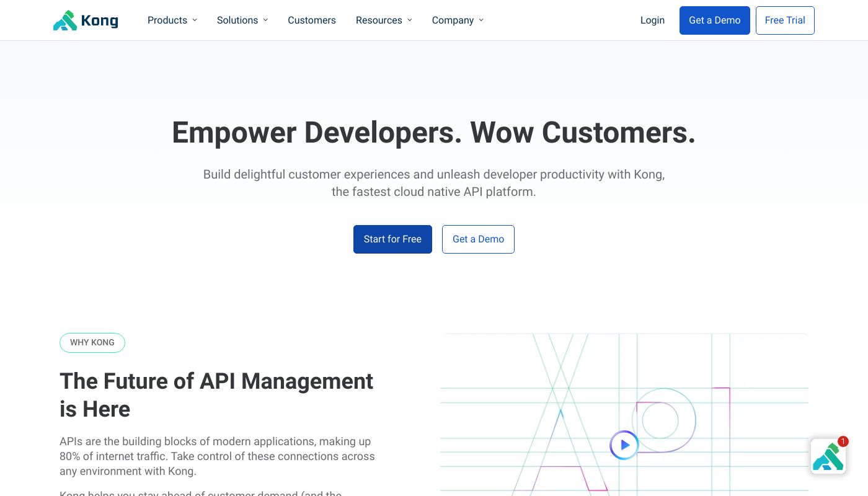The image size is (868, 496).
Task: Click the Kong logo in the header
Action: pyautogui.click(x=86, y=20)
